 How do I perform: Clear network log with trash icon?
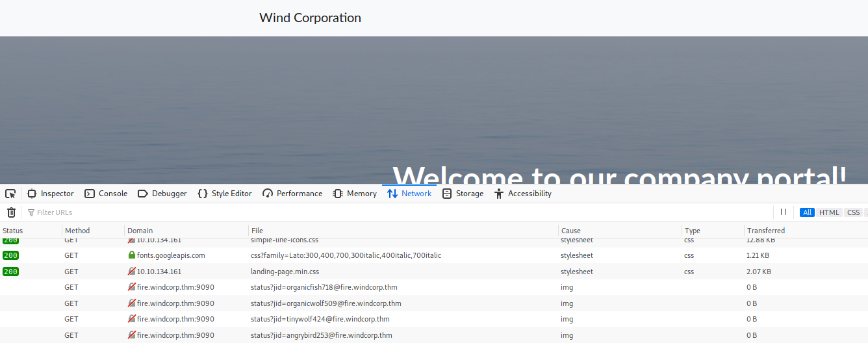click(x=11, y=212)
